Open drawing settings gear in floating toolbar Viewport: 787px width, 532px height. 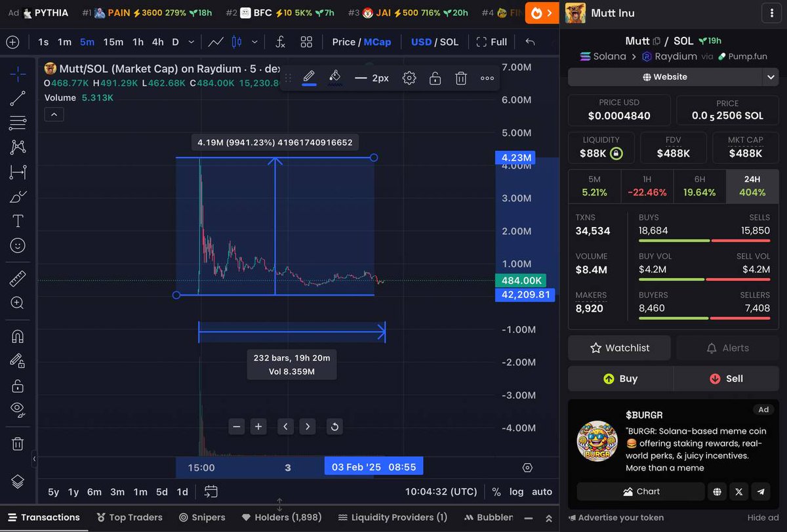[409, 78]
